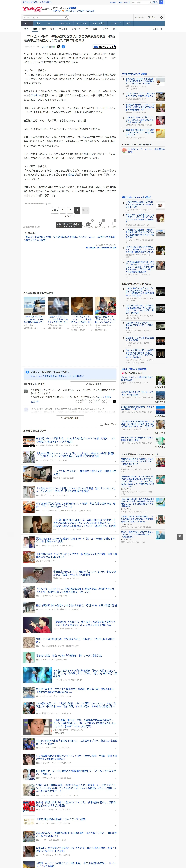The image size is (186, 868).
Task: Click the keyword search magnifier icon
Action: [66, 17]
